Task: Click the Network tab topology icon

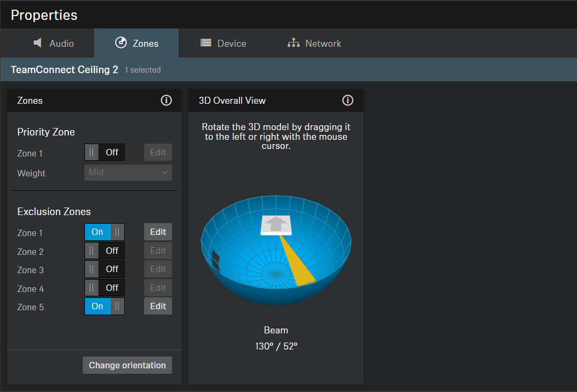Action: 293,43
